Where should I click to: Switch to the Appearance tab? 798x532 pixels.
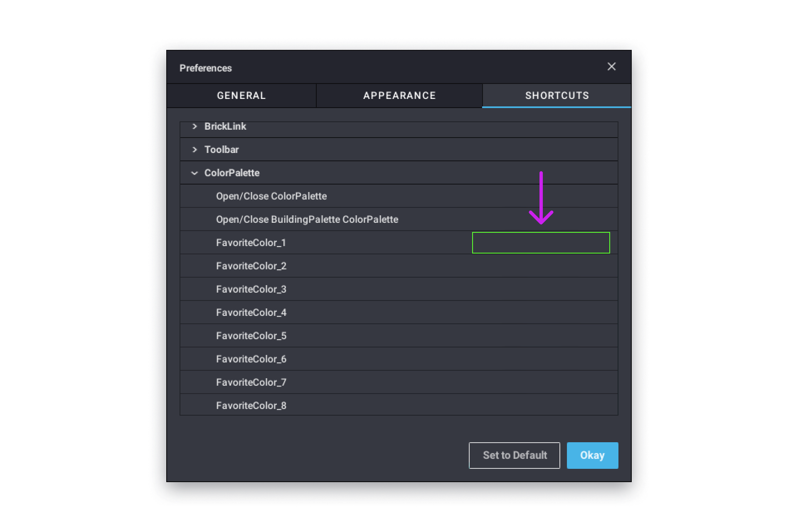point(399,96)
